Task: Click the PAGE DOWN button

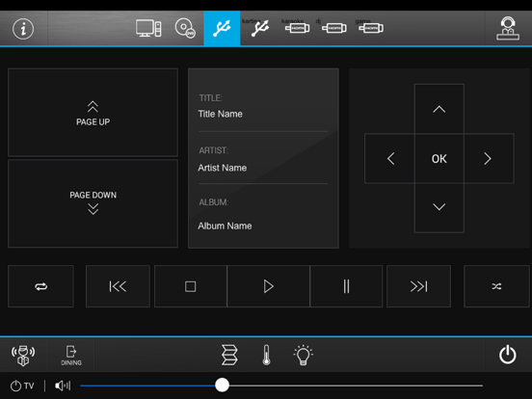Action: tap(93, 203)
